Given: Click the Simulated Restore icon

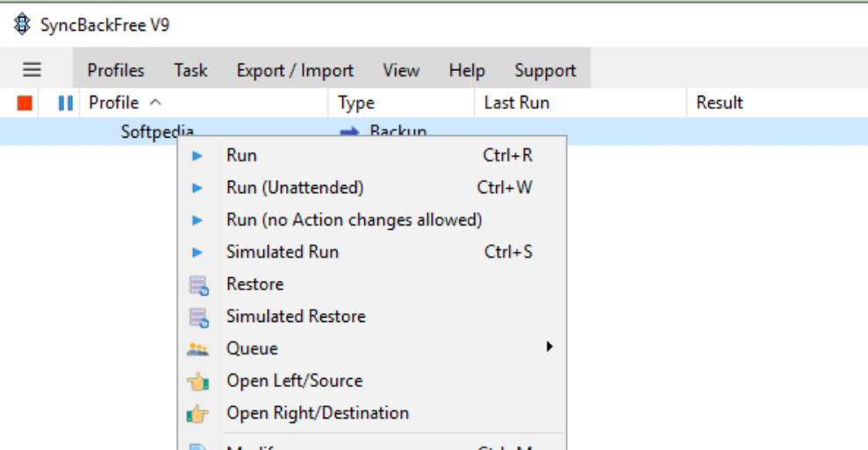Looking at the screenshot, I should pos(198,317).
